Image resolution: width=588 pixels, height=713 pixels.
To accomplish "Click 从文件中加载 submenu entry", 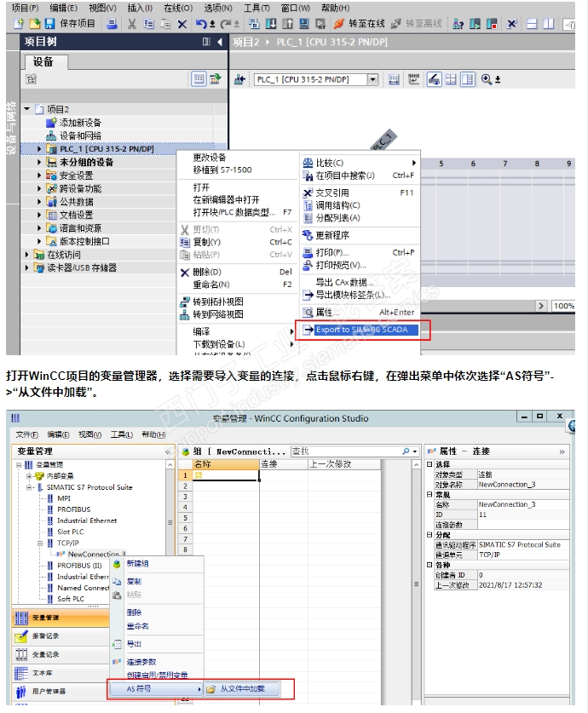I will point(242,689).
